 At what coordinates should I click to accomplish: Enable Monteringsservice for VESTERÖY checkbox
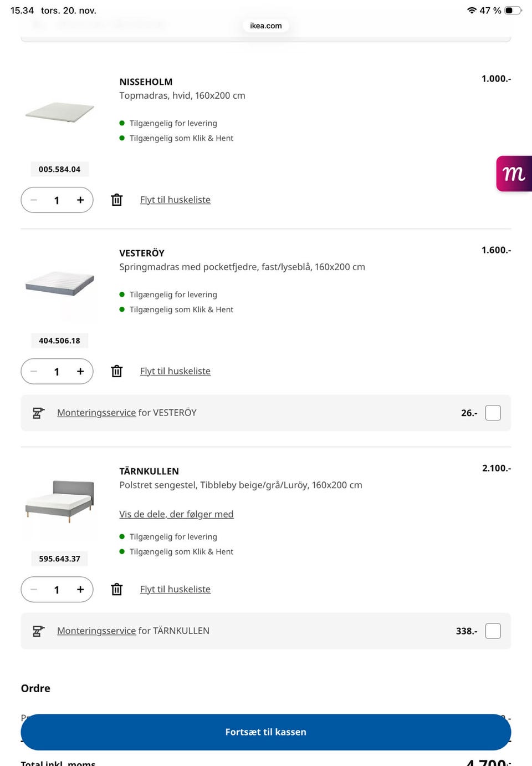coord(493,413)
